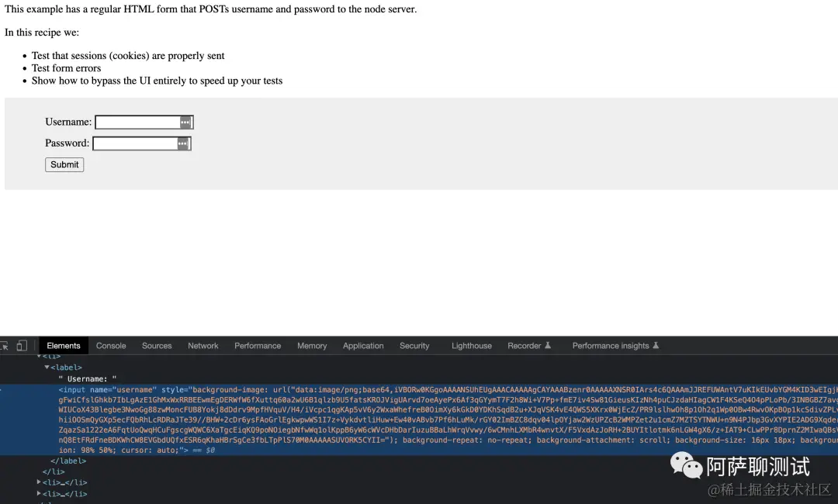Click the password manager icon in Username field
Image resolution: width=838 pixels, height=504 pixels.
click(x=185, y=123)
